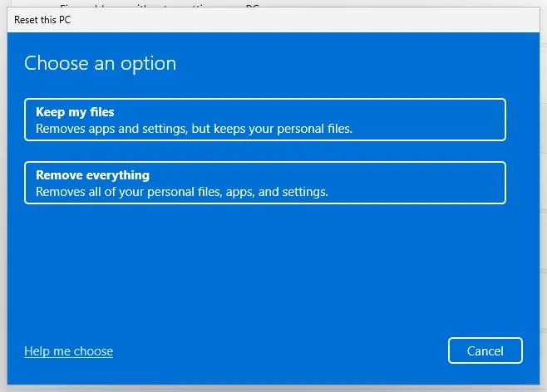Cancel the Reset this PC dialog
The image size is (547, 392).
(x=485, y=350)
